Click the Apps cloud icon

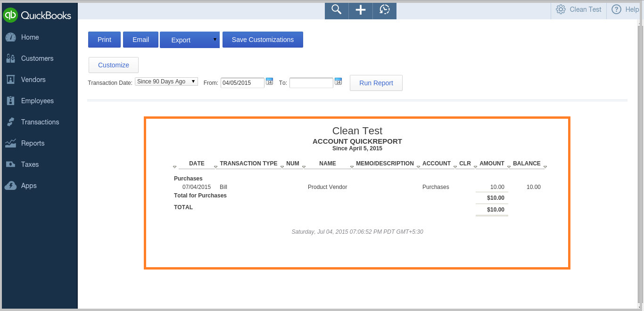tap(11, 186)
